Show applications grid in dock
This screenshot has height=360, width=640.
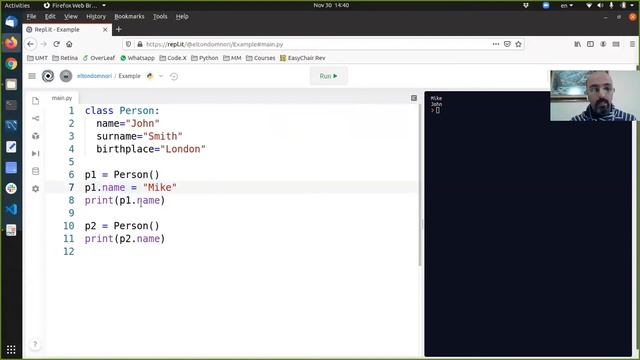coord(11,350)
